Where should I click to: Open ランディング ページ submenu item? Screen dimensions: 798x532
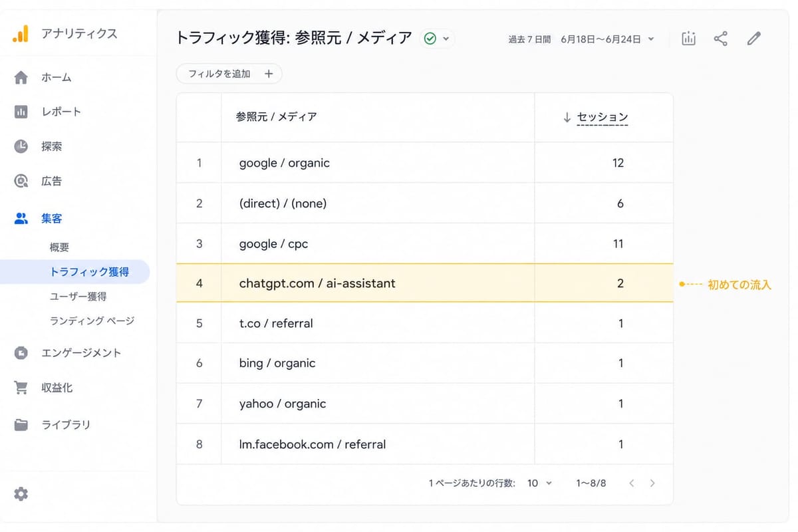point(92,321)
